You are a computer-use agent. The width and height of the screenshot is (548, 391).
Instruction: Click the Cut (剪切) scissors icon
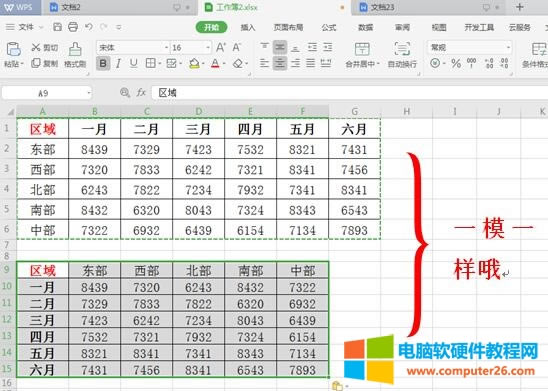(36, 47)
